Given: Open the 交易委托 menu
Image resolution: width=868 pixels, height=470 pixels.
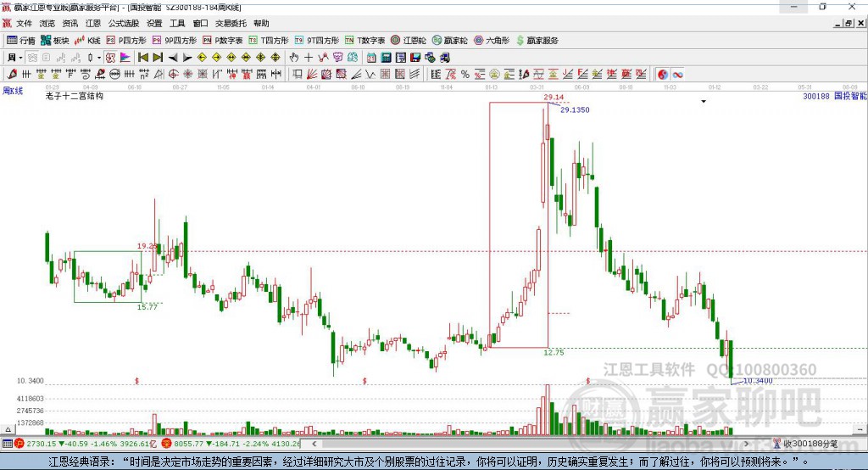Looking at the screenshot, I should (x=231, y=23).
